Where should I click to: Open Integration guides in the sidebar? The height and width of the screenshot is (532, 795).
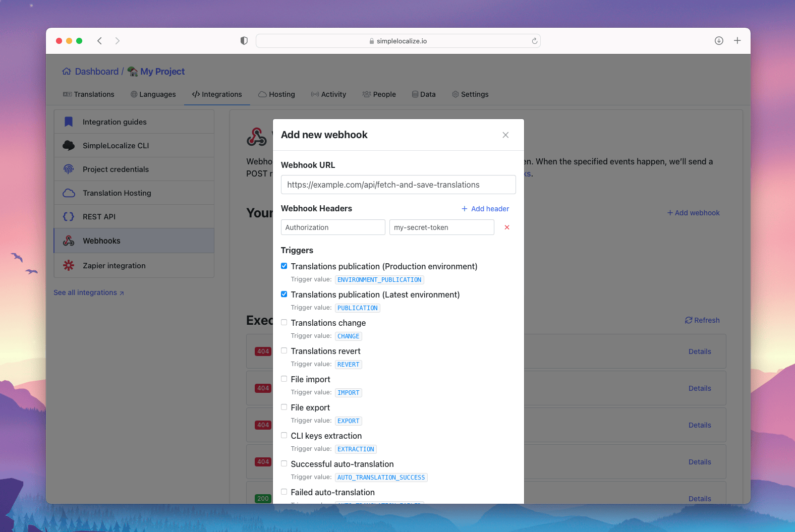coord(134,122)
